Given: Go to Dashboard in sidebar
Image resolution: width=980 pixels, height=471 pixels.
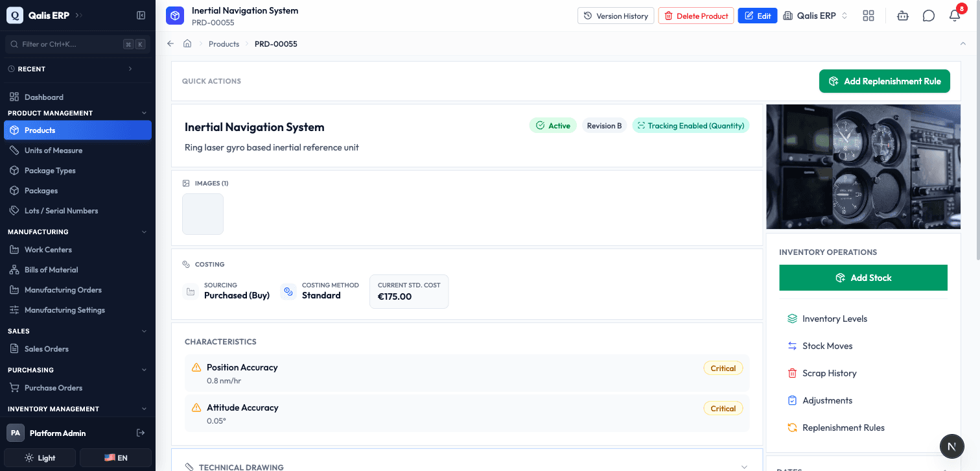Looking at the screenshot, I should (x=78, y=97).
